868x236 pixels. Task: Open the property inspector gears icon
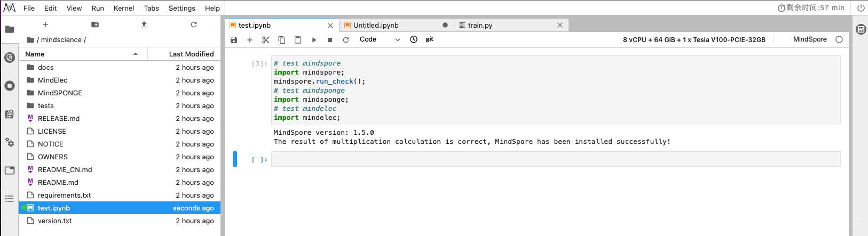coord(10,142)
